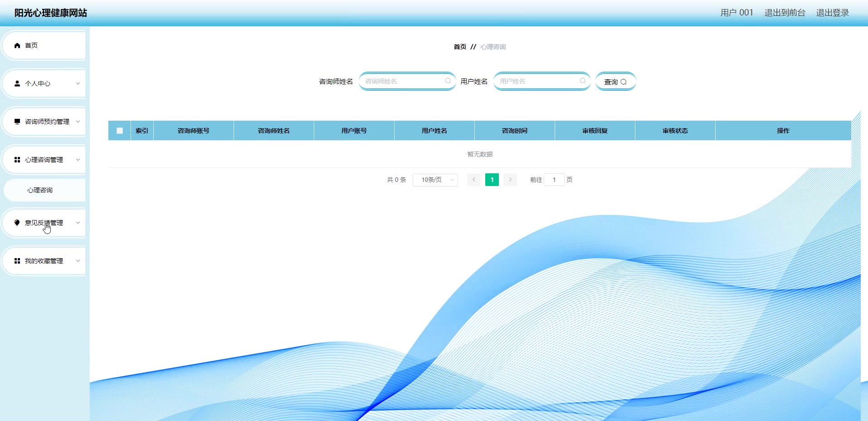Focus the 用户姓名 input field
Viewport: 868px width, 421px height.
(541, 81)
